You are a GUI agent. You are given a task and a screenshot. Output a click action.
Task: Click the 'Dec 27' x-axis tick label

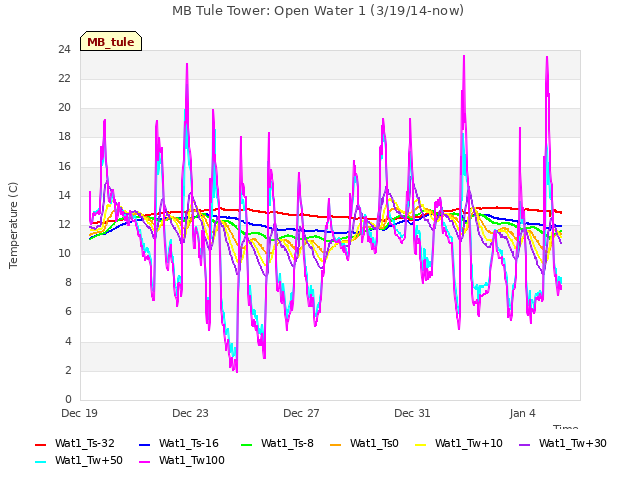coord(301,413)
